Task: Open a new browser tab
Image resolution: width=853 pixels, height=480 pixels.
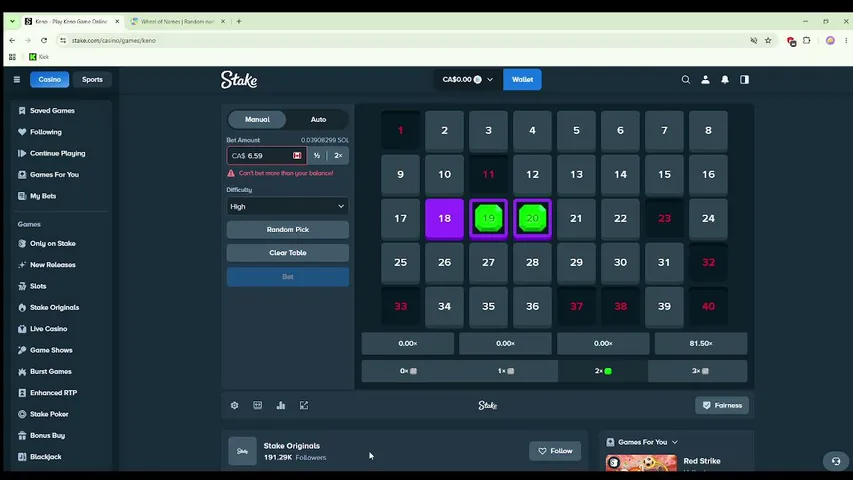Action: (239, 21)
